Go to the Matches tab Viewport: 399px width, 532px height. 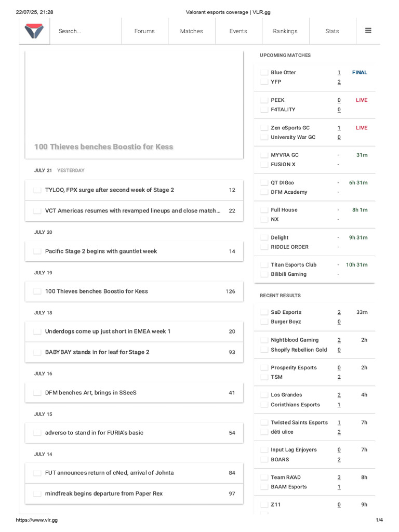pyautogui.click(x=191, y=31)
